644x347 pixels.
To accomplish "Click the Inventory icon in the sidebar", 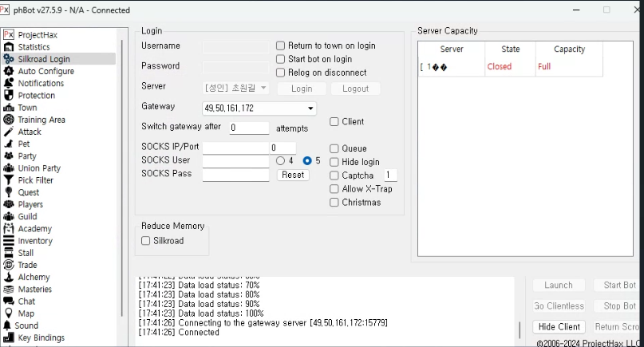I will click(9, 241).
